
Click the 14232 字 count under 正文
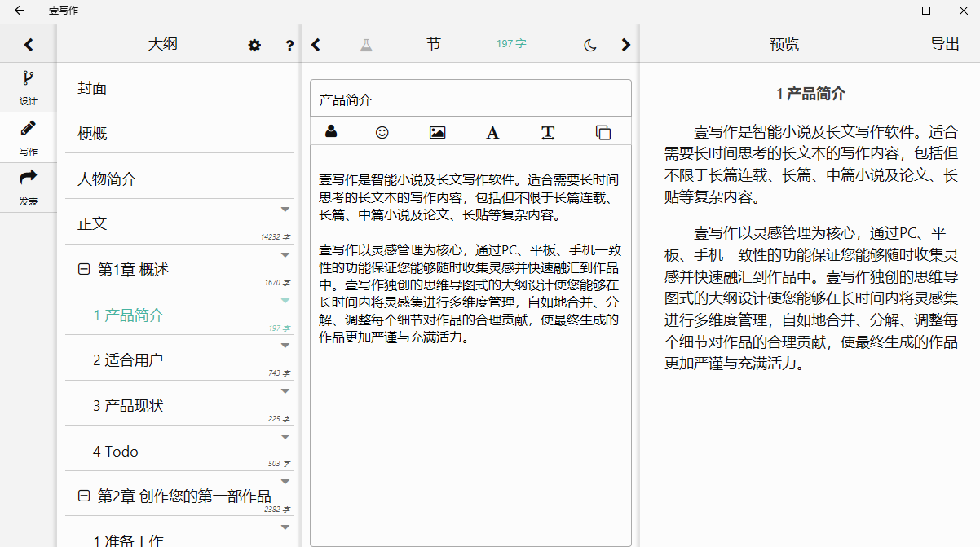(276, 237)
